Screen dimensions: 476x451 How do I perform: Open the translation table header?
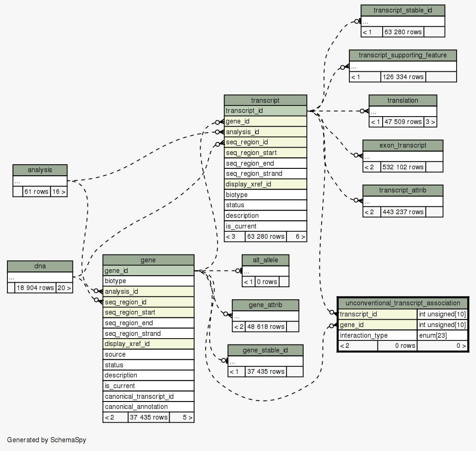coord(403,100)
